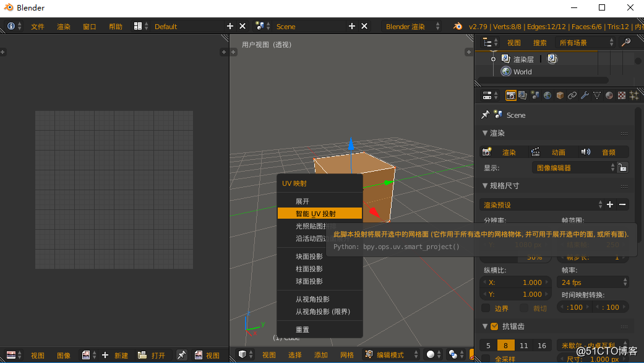Choose 展开 in the UV mapping menu

point(320,201)
